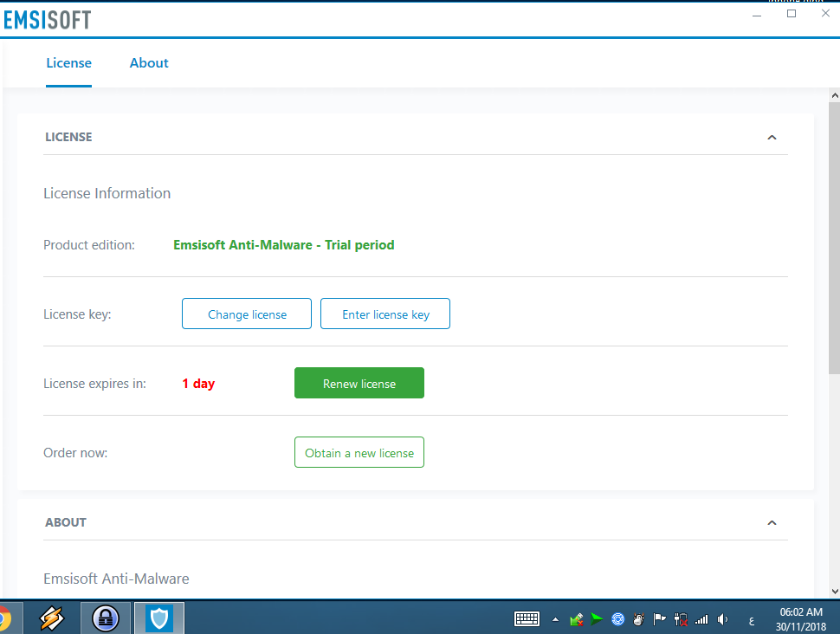Click the scrollbar up arrow
Viewport: 840px width, 634px height.
pyautogui.click(x=835, y=95)
